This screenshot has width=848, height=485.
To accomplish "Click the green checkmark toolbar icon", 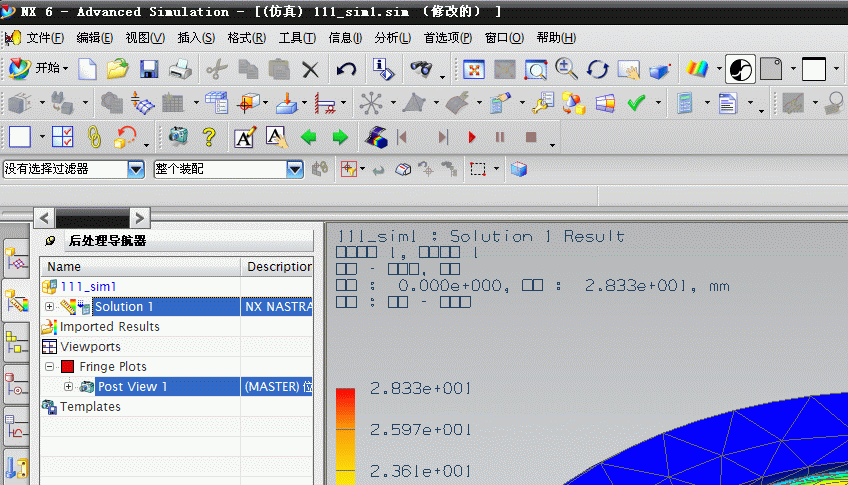I will pyautogui.click(x=637, y=102).
